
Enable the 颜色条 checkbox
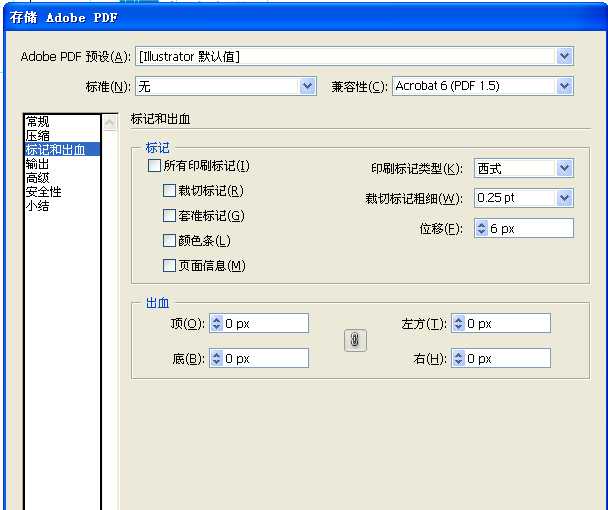click(169, 240)
